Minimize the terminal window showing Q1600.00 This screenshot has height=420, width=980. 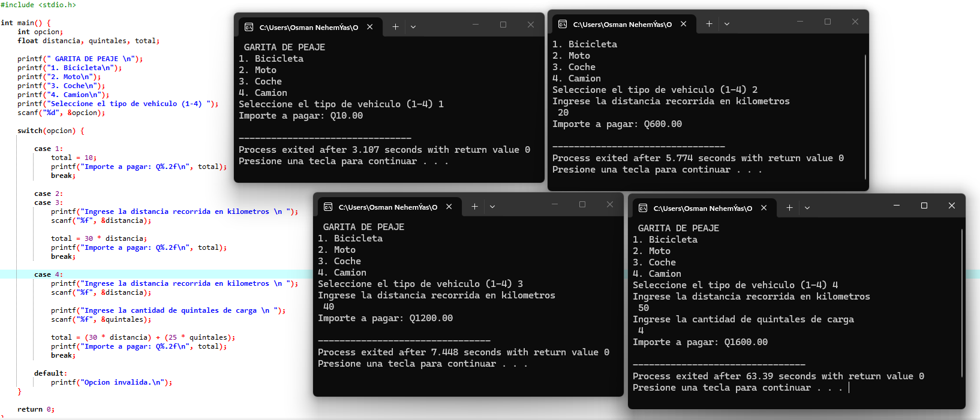[x=897, y=206]
